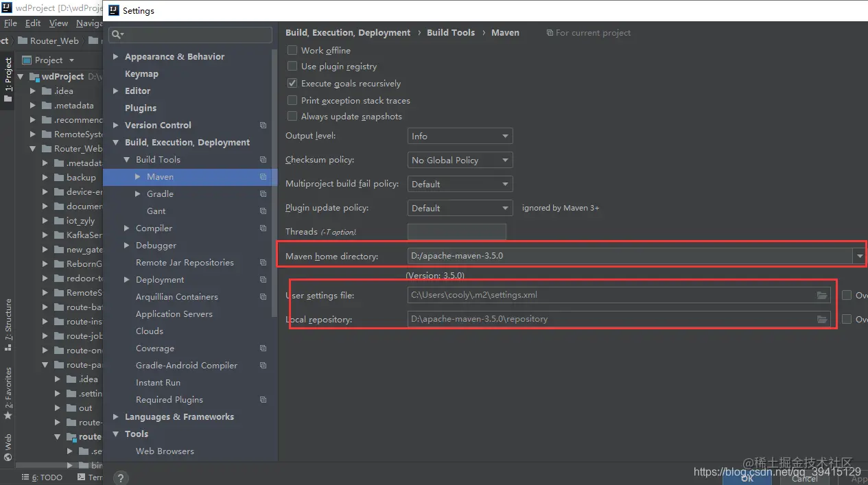Viewport: 868px width, 485px height.
Task: Open the Structure tool window tab
Action: (x=8, y=324)
